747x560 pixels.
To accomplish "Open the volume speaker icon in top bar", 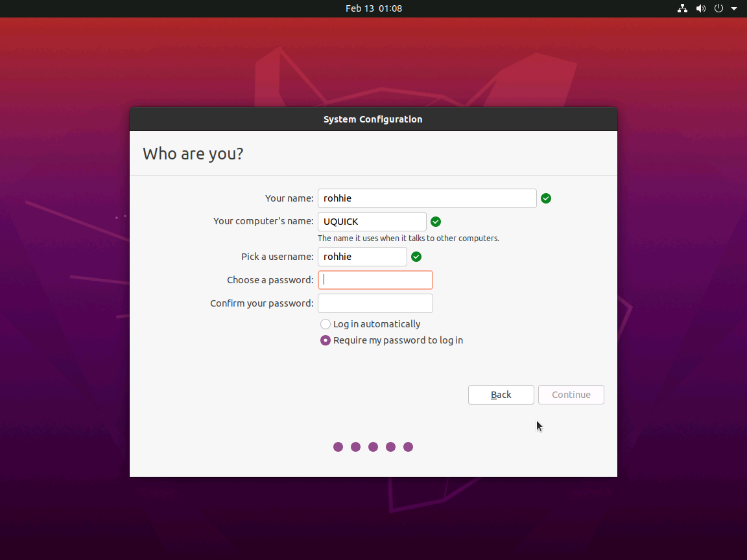I will 701,8.
